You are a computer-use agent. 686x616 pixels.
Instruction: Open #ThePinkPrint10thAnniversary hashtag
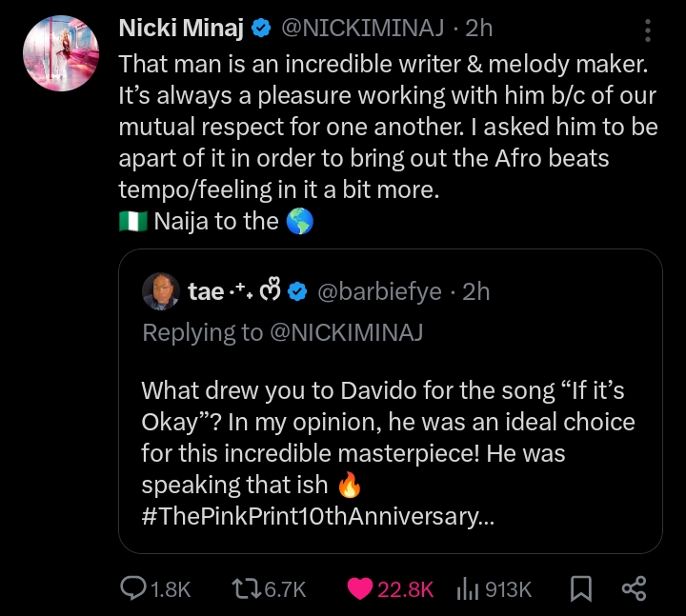[x=317, y=516]
